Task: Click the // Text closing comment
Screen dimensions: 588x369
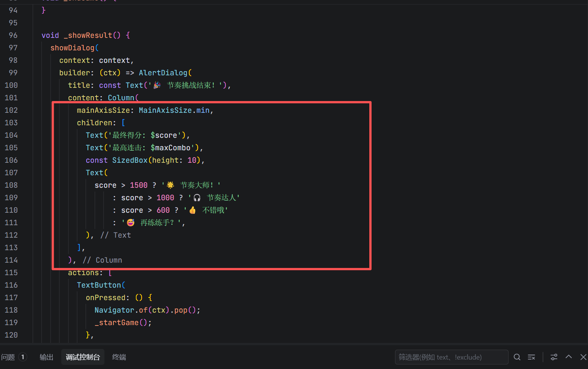Action: (116, 235)
